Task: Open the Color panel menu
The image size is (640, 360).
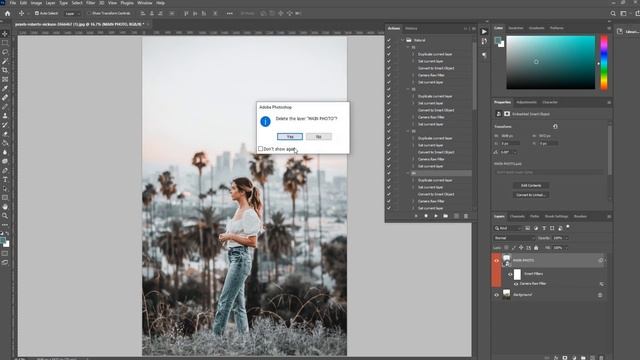Action: coord(609,28)
